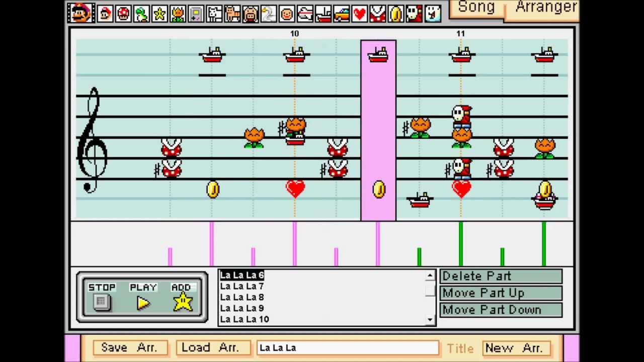Click the measure 11 number marker
The image size is (644, 362).
click(460, 34)
